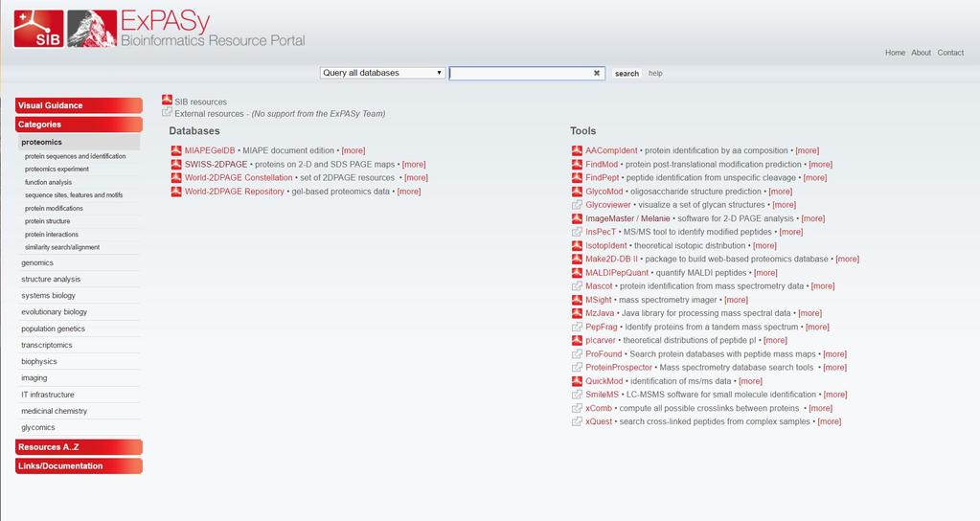Select the proteomics experiment subcategory
Screen dimensions: 980x521
pyautogui.click(x=57, y=170)
